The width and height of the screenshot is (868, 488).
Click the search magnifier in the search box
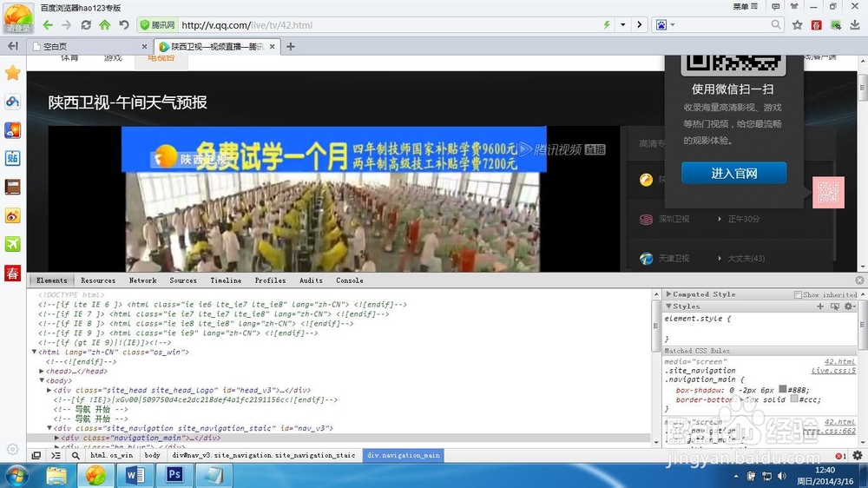(x=775, y=24)
